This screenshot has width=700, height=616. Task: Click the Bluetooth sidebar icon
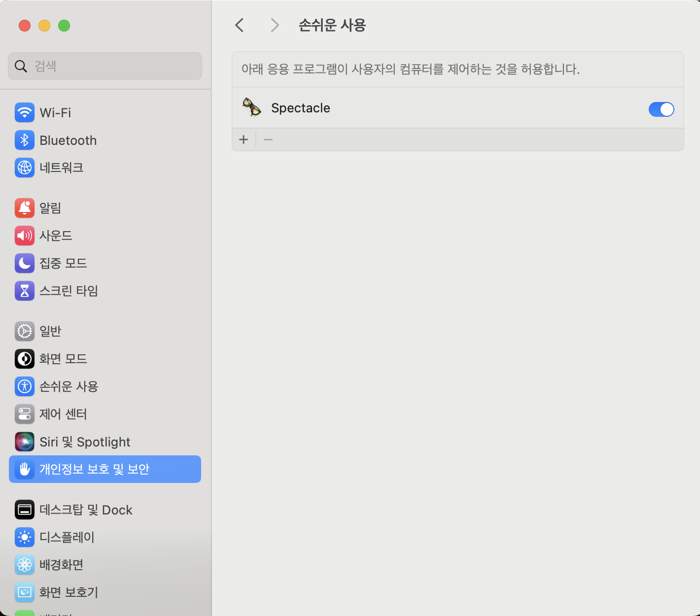tap(25, 140)
